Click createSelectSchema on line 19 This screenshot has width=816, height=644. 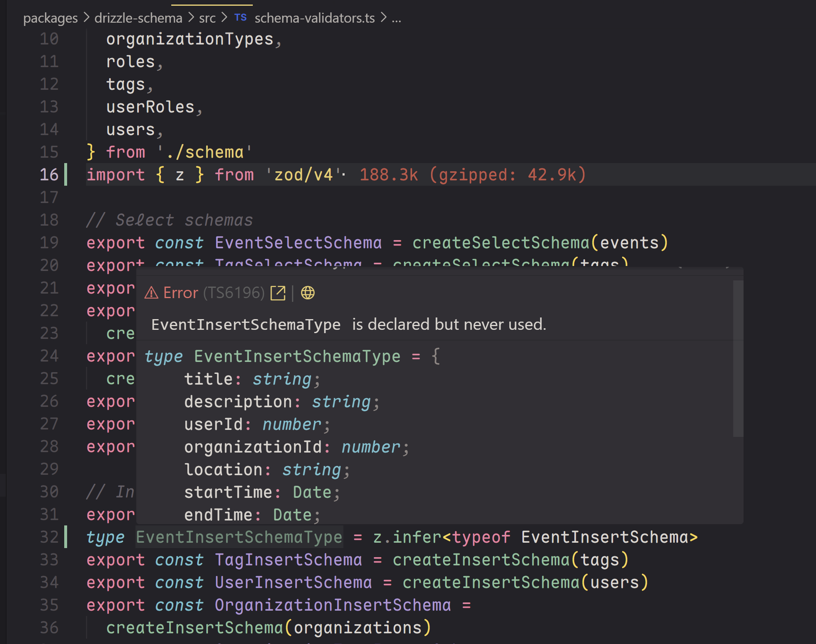click(501, 243)
